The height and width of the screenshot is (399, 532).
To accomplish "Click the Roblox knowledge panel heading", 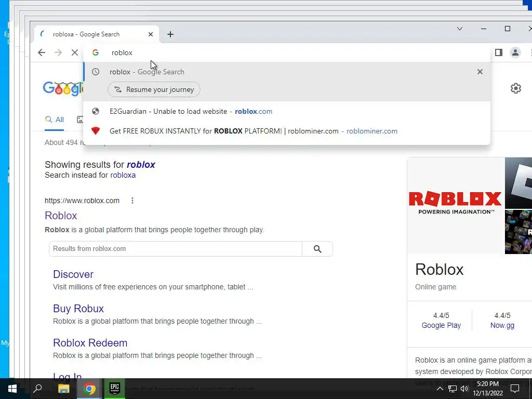I will [439, 270].
